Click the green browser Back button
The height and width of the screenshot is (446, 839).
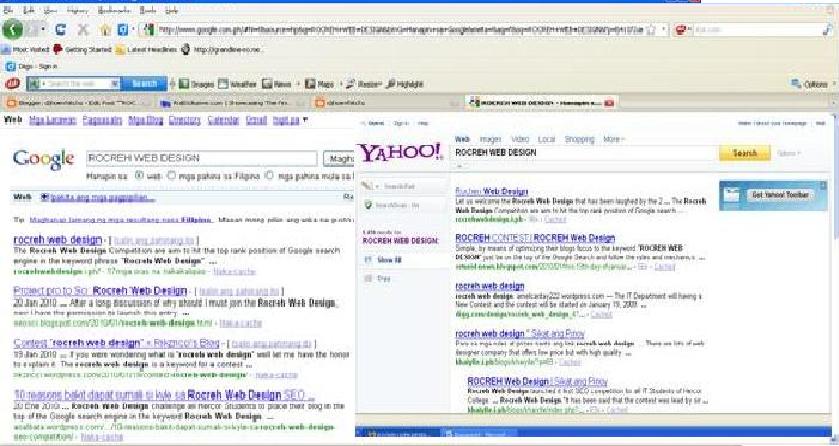[12, 29]
